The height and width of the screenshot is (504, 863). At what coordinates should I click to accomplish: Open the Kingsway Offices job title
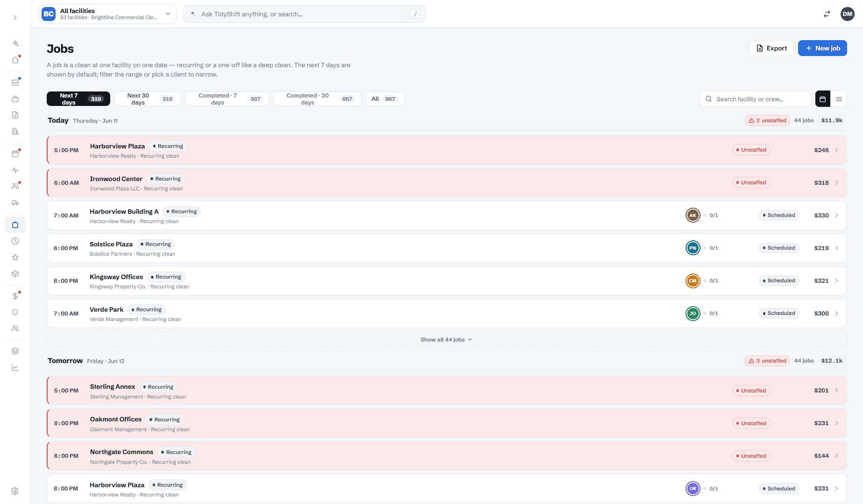coord(116,277)
